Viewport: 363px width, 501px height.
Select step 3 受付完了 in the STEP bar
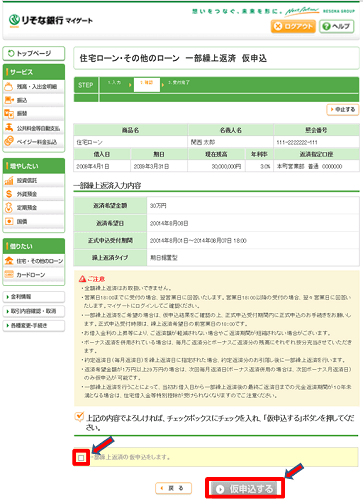pos(179,82)
